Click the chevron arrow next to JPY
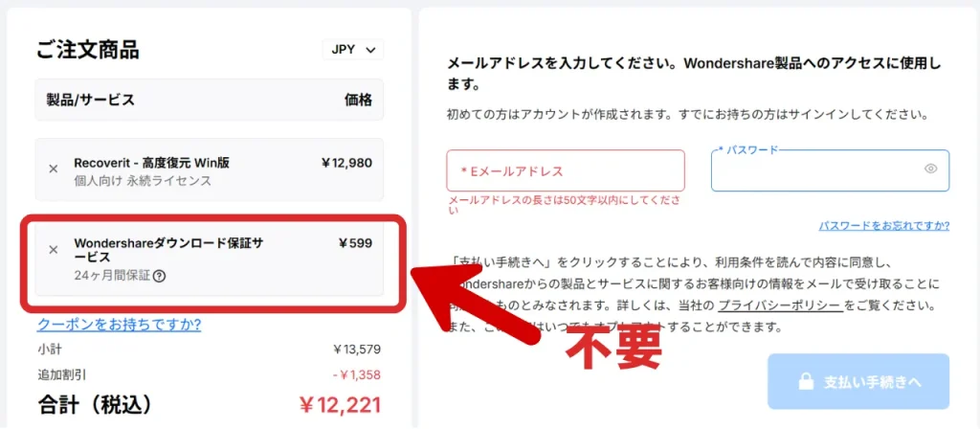The image size is (980, 429). click(x=370, y=50)
